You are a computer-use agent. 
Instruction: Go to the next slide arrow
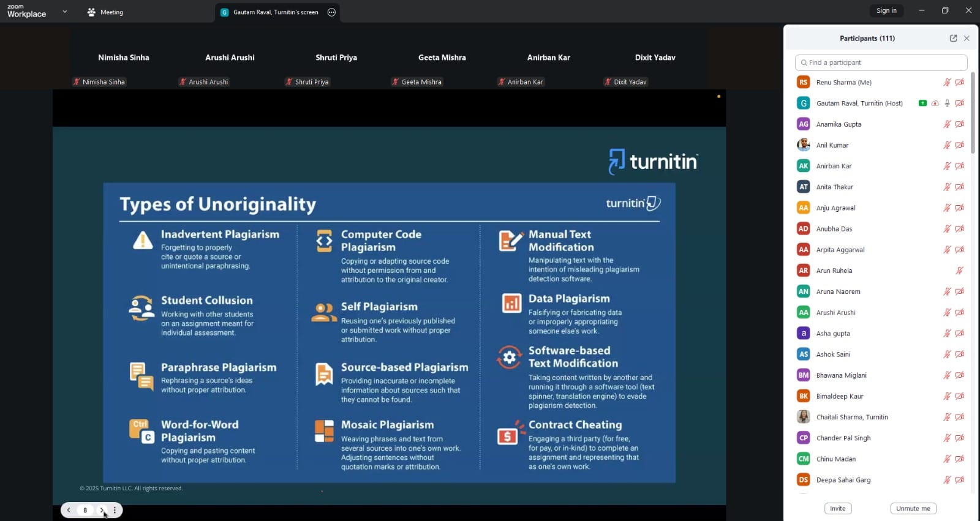(102, 510)
